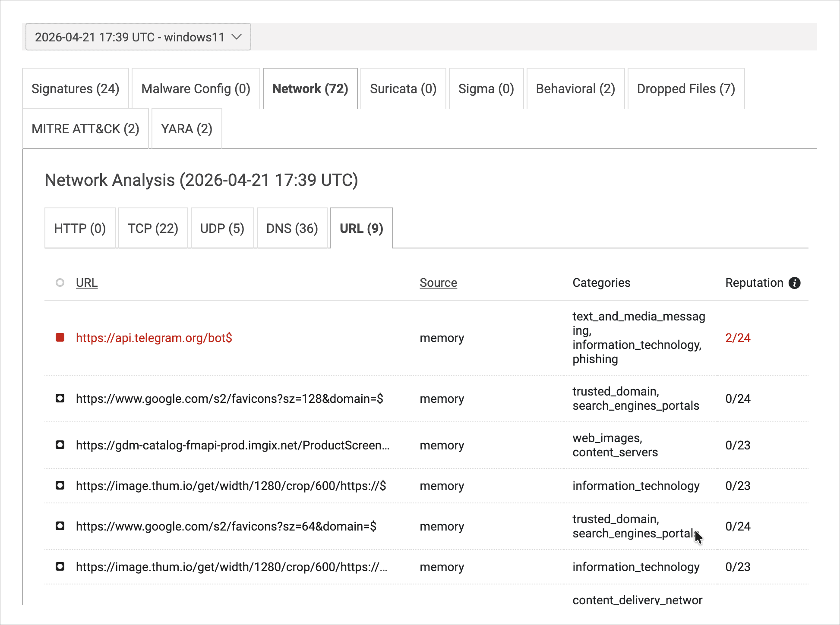The height and width of the screenshot is (625, 840).
Task: Click indicator icon for image.thum.io https://$ row
Action: tap(60, 485)
